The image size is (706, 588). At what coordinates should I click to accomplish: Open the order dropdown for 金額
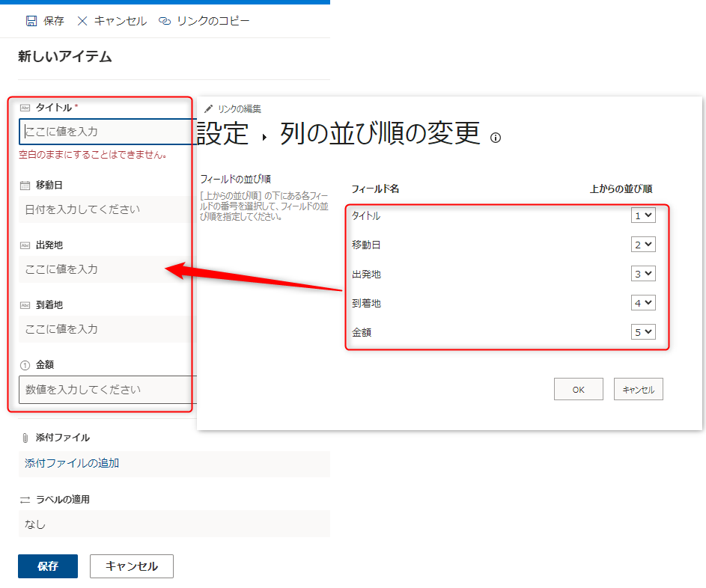click(643, 332)
